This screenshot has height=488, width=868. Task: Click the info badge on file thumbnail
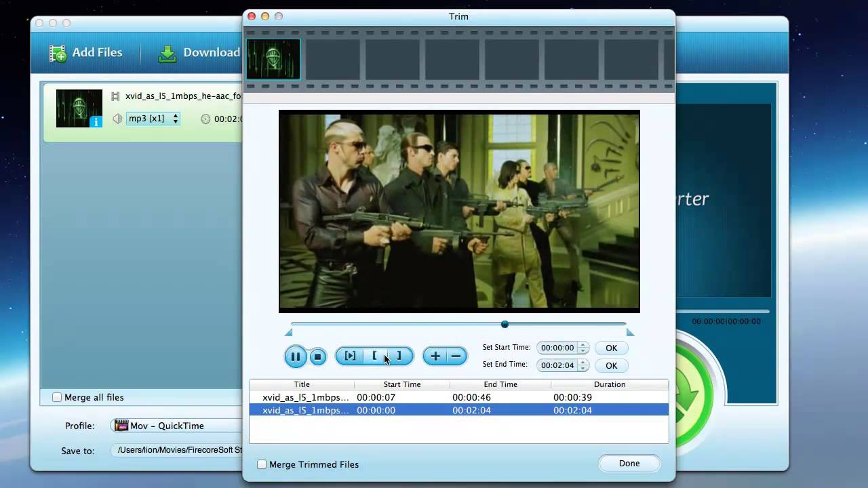(x=96, y=121)
